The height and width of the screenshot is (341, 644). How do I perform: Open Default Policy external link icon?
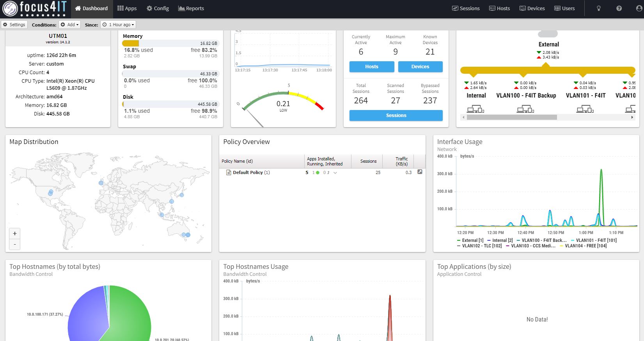420,172
